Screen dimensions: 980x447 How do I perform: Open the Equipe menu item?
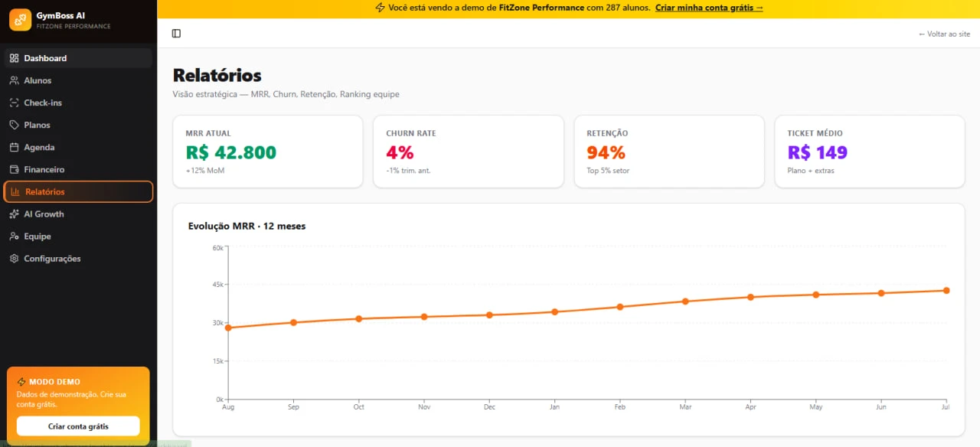pyautogui.click(x=78, y=237)
